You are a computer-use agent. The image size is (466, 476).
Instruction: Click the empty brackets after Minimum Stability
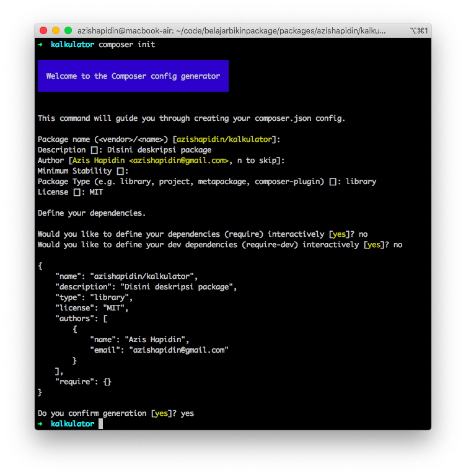tap(122, 171)
